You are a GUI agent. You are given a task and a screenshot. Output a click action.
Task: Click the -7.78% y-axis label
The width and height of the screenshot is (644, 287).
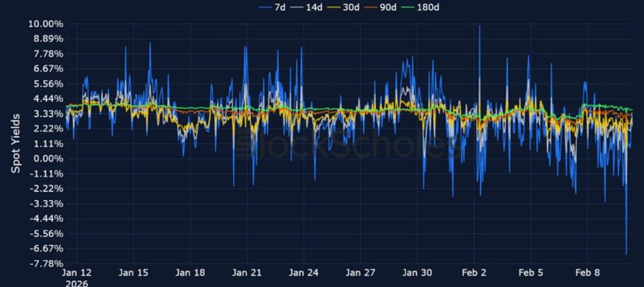[46, 263]
